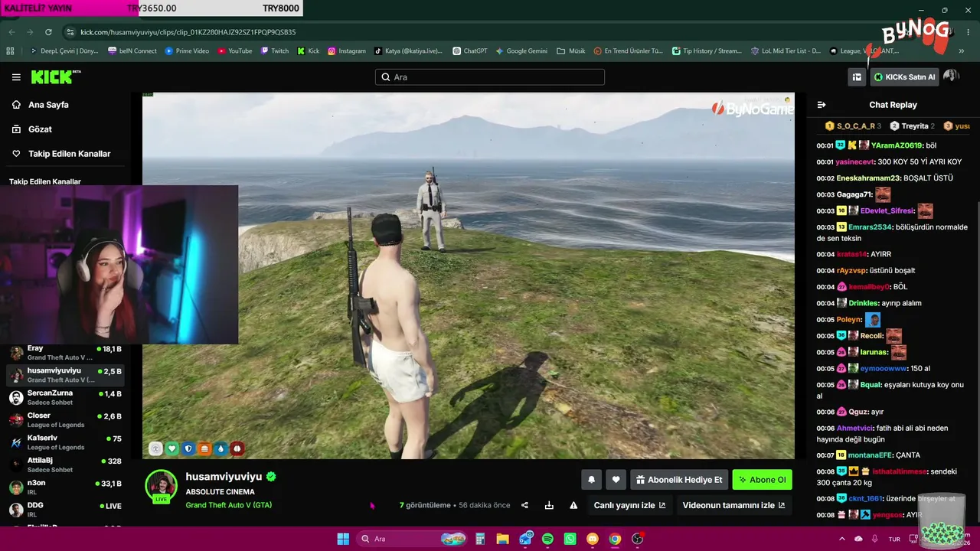Click username YAramAZ0619 in chat replay

[897, 145]
